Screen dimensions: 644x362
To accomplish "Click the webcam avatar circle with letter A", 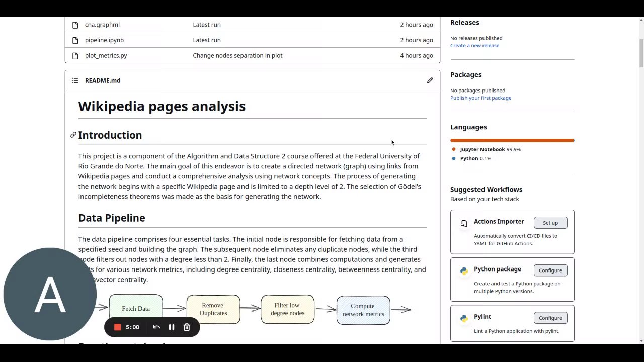I will pos(49,294).
